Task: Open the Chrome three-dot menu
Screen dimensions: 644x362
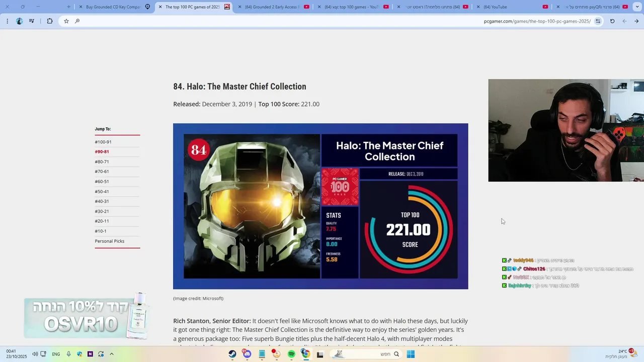Action: (7, 21)
